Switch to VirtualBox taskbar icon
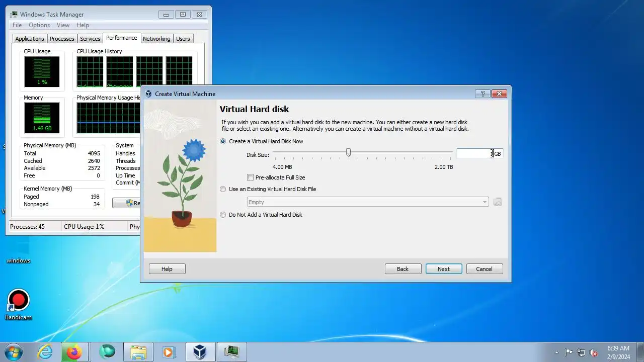 [x=200, y=352]
